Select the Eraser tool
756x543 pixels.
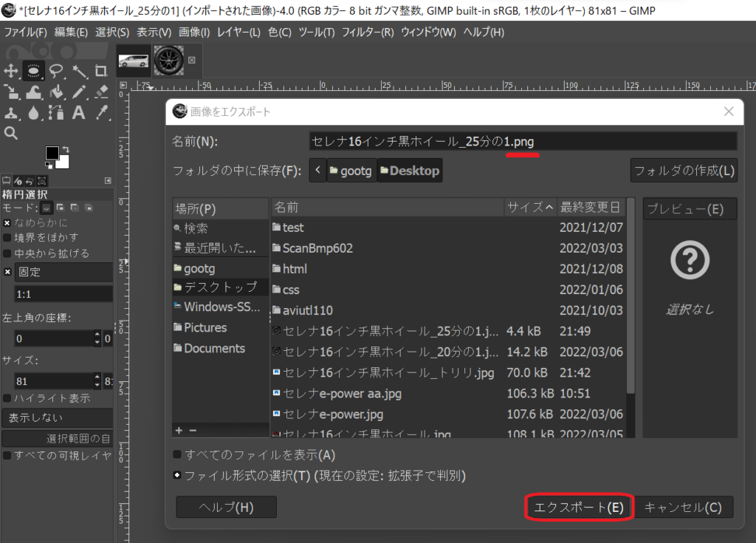click(x=102, y=92)
